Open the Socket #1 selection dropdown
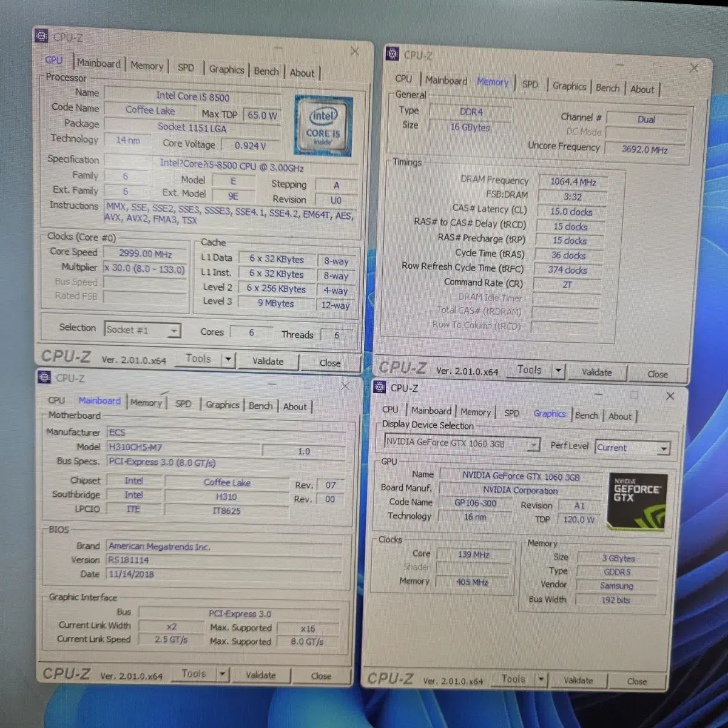This screenshot has height=728, width=728. pyautogui.click(x=175, y=330)
